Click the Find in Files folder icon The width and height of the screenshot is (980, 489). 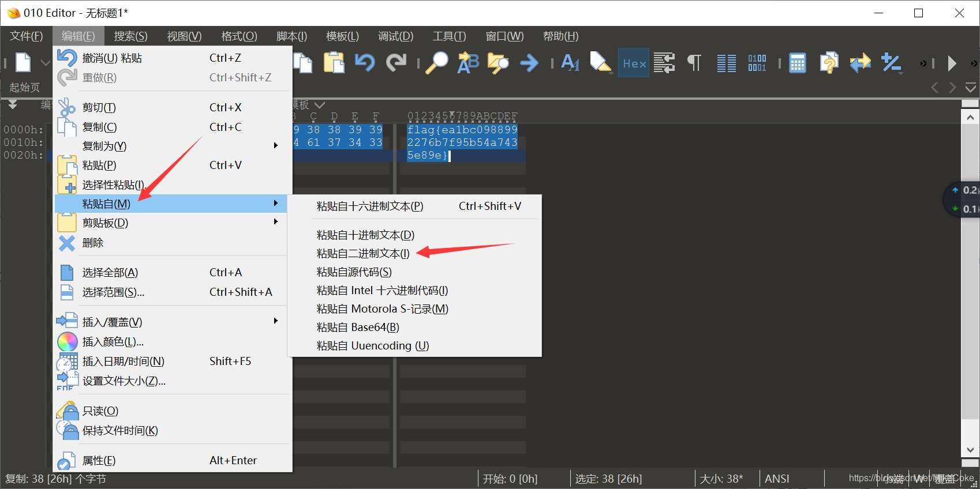[x=498, y=62]
